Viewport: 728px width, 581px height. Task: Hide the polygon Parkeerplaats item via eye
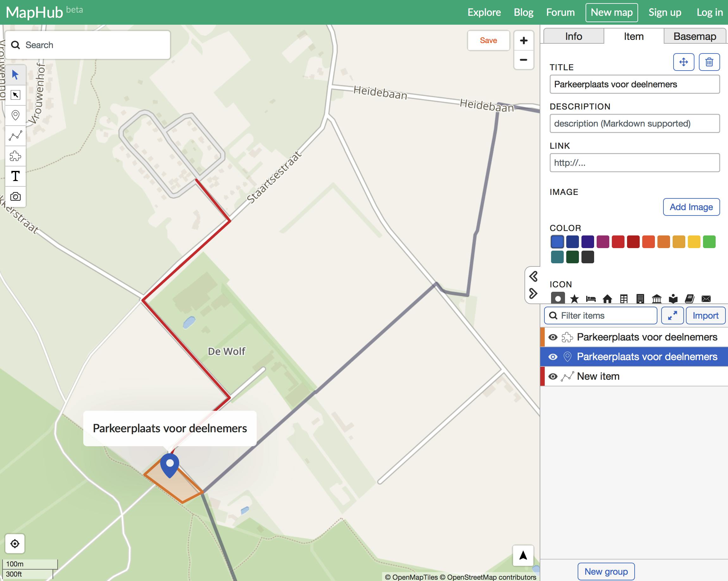[x=553, y=337]
